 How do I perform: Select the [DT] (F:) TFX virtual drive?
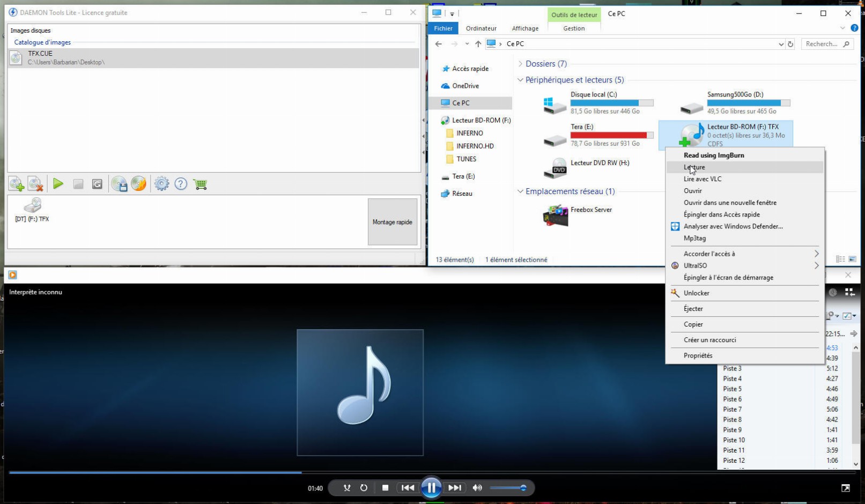click(x=32, y=210)
